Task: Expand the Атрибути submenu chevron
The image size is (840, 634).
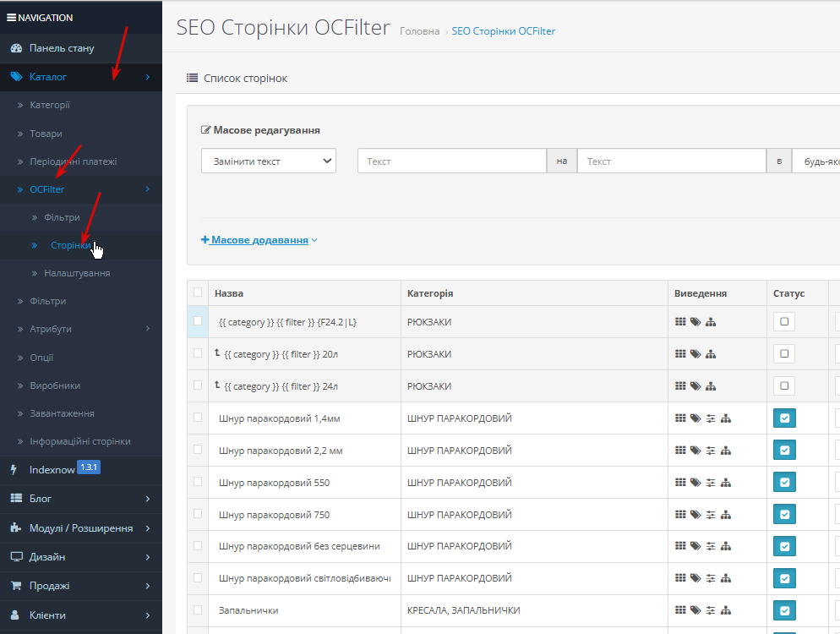Action: pos(147,329)
